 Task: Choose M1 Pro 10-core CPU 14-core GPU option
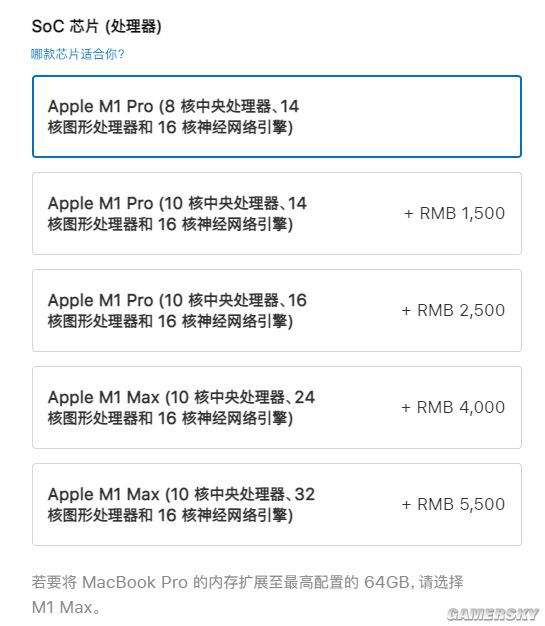(x=277, y=214)
